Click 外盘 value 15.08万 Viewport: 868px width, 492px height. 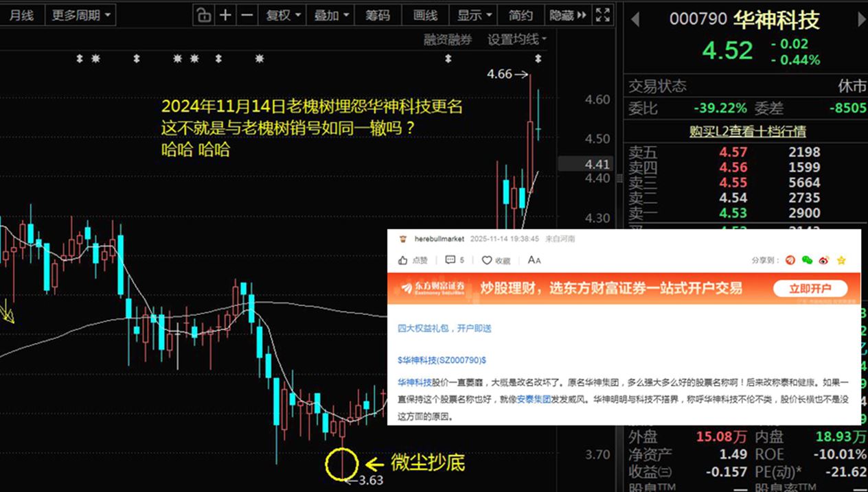[722, 437]
